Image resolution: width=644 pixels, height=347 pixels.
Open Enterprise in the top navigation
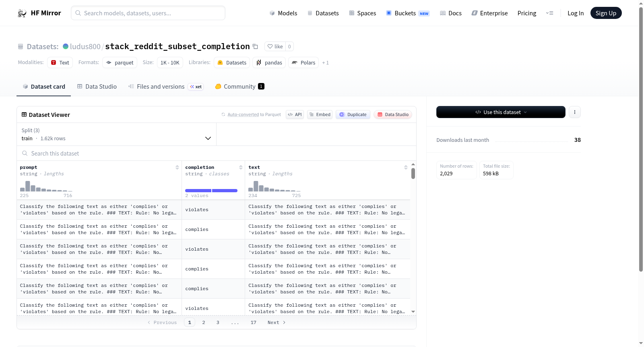point(489,13)
